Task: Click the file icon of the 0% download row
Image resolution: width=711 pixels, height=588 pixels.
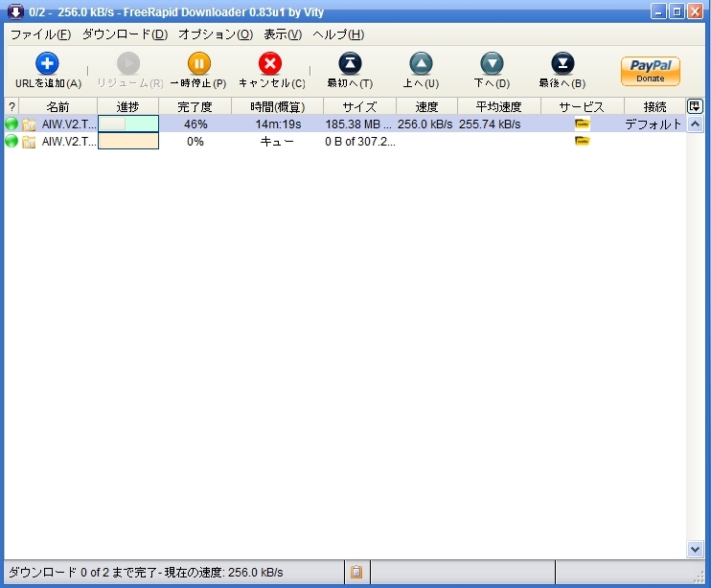Action: point(29,142)
